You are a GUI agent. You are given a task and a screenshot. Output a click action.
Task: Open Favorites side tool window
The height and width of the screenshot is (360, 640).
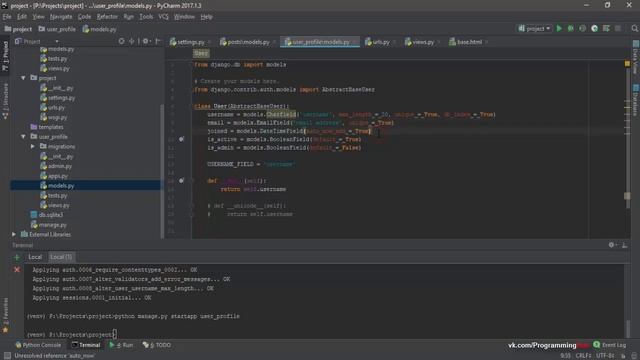coord(5,316)
